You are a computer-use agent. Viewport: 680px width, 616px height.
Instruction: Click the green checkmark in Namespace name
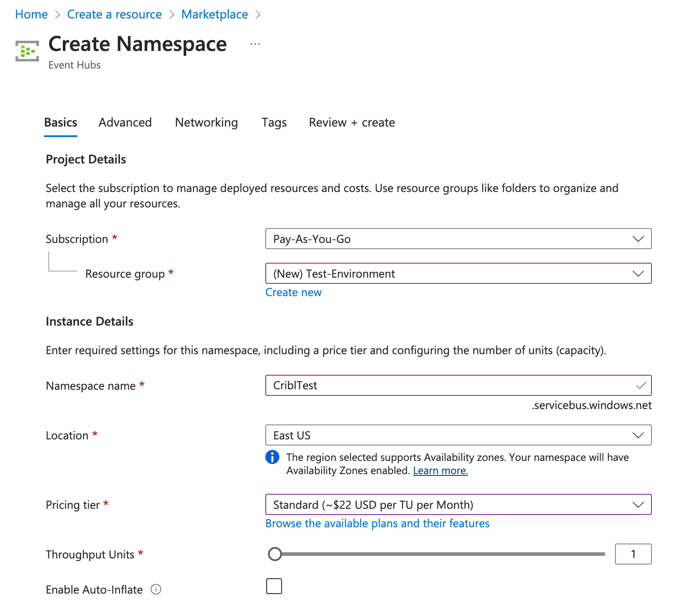641,385
